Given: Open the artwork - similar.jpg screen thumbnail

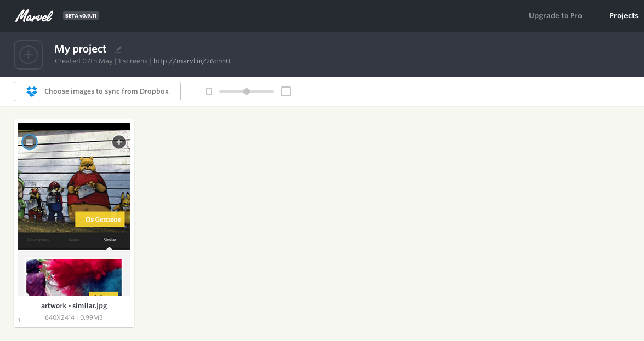Looking at the screenshot, I should tap(74, 186).
